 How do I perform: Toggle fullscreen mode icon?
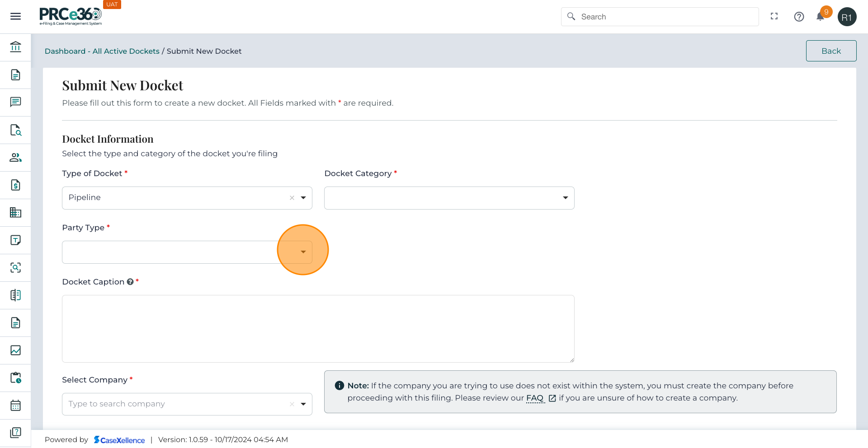click(x=774, y=17)
